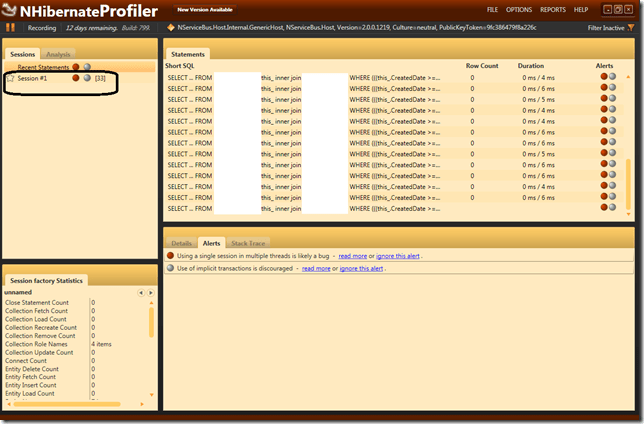The image size is (644, 424).
Task: Switch to the Analysis tab
Action: pos(58,53)
